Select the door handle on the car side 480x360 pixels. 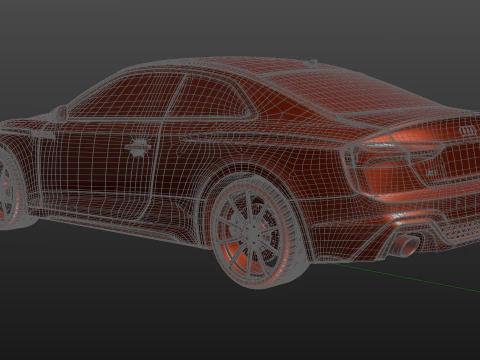(139, 147)
